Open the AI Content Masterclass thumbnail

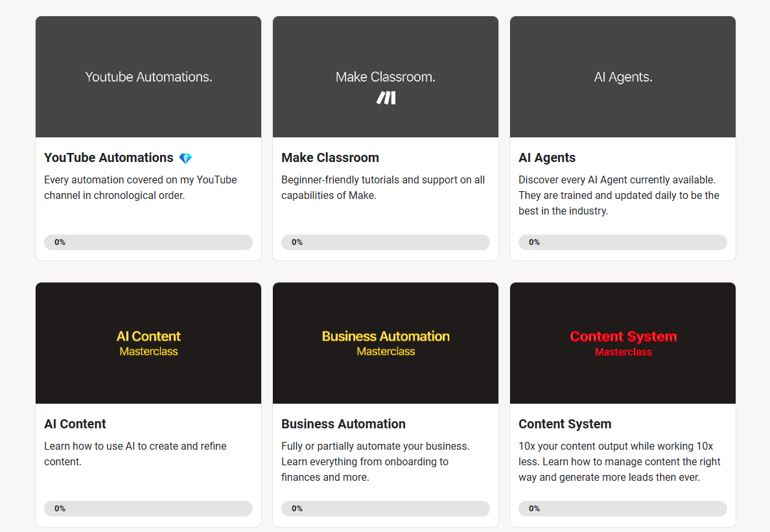(148, 343)
